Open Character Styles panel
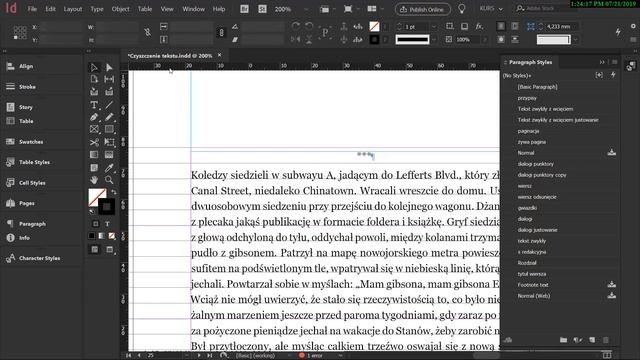This screenshot has width=640, height=360. 39,258
